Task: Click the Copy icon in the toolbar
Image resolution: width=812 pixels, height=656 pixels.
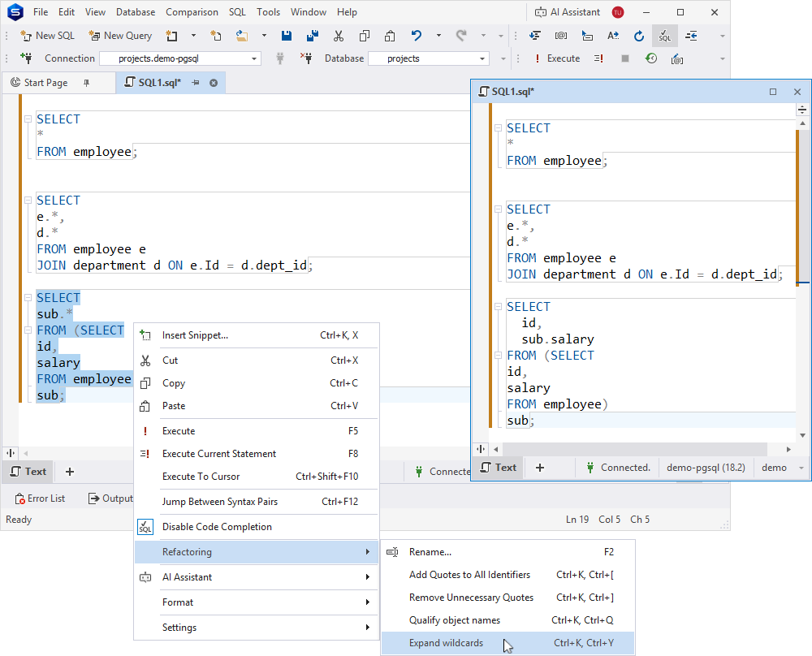Action: tap(364, 36)
